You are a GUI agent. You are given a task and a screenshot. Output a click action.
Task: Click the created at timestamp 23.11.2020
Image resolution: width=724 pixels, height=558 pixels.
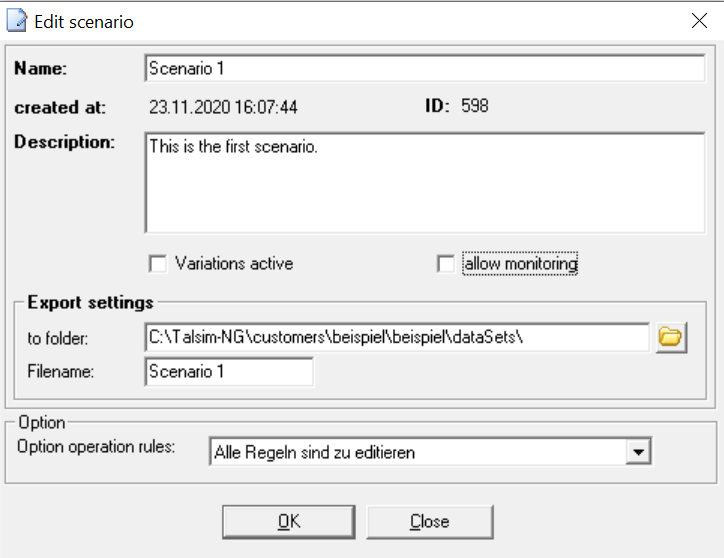pyautogui.click(x=223, y=106)
